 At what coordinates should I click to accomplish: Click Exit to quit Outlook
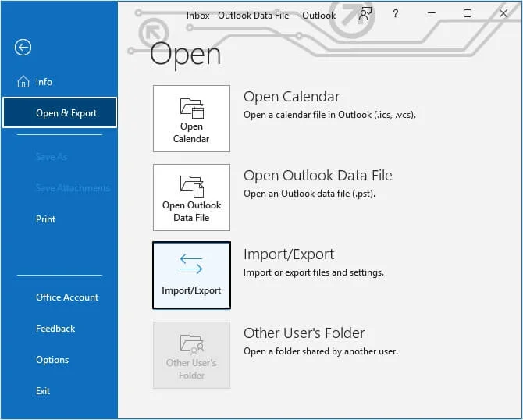point(43,391)
